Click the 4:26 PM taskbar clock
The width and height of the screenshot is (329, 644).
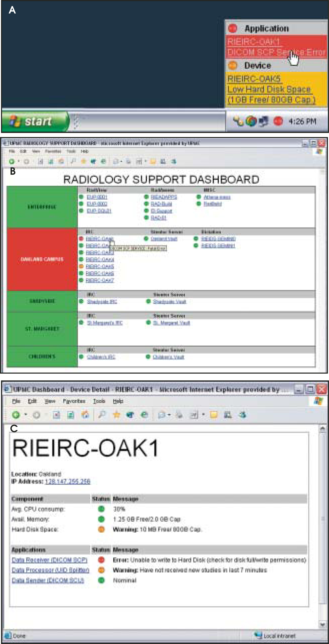(x=302, y=121)
